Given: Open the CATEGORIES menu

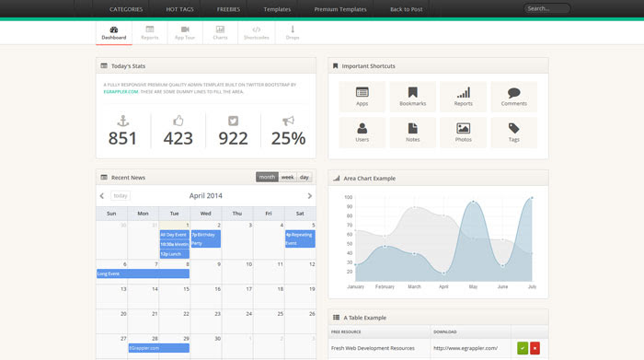Looking at the screenshot, I should pos(126,9).
